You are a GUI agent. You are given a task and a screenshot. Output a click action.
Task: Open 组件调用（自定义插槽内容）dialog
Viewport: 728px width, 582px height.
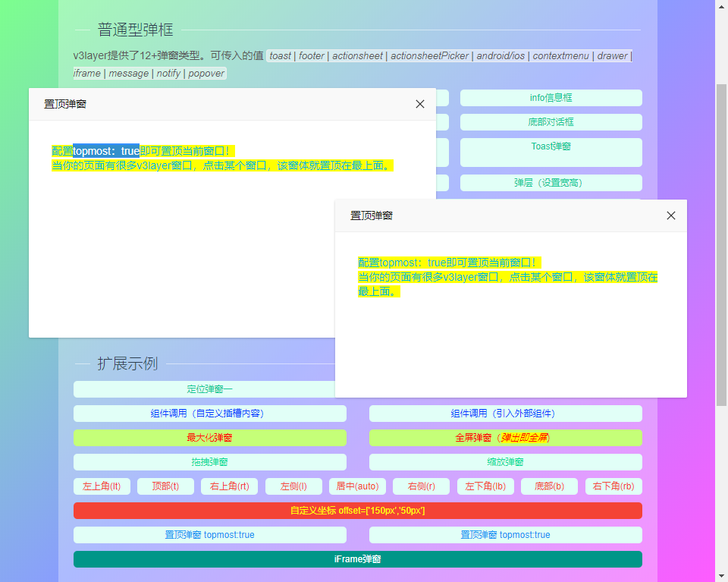coord(210,413)
